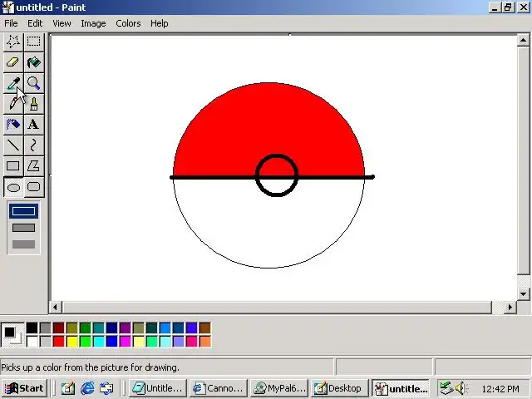This screenshot has width=532, height=399.
Task: Choose the straight Line tool
Action: coord(13,145)
